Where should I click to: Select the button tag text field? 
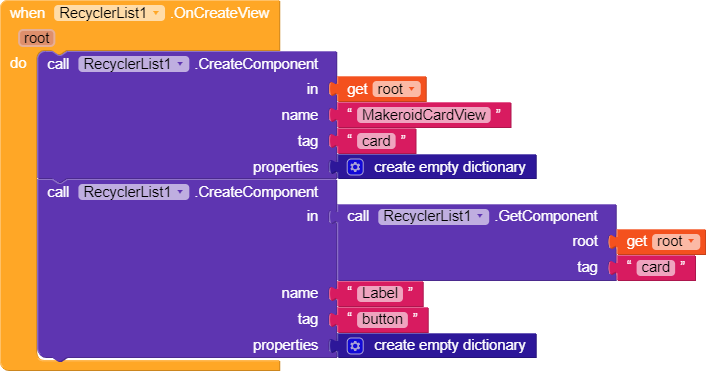382,320
